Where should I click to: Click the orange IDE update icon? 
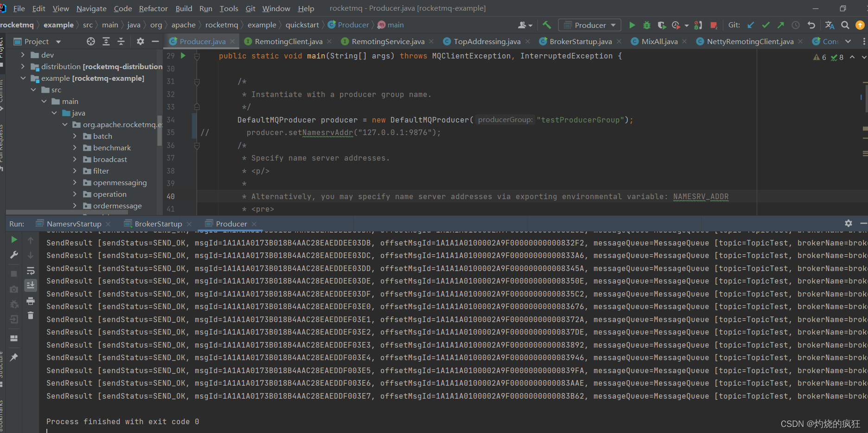coord(860,25)
